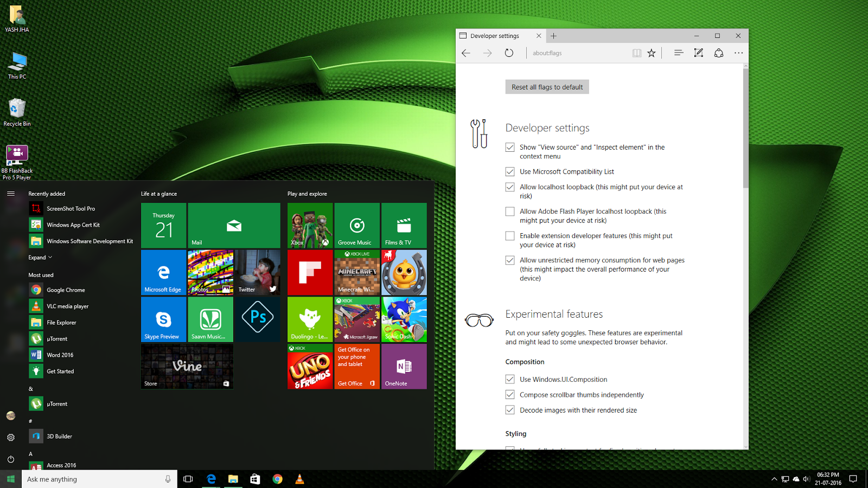Launch the Minecraft tile

pyautogui.click(x=357, y=273)
